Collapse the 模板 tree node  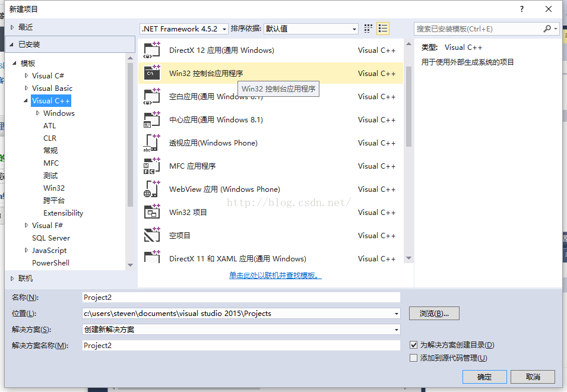pos(14,63)
